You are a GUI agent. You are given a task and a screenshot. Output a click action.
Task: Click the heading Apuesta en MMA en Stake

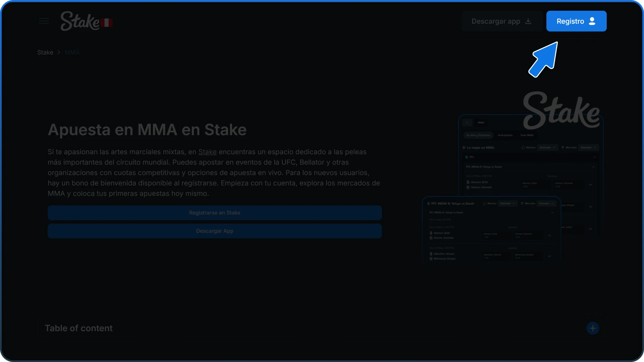point(147,130)
